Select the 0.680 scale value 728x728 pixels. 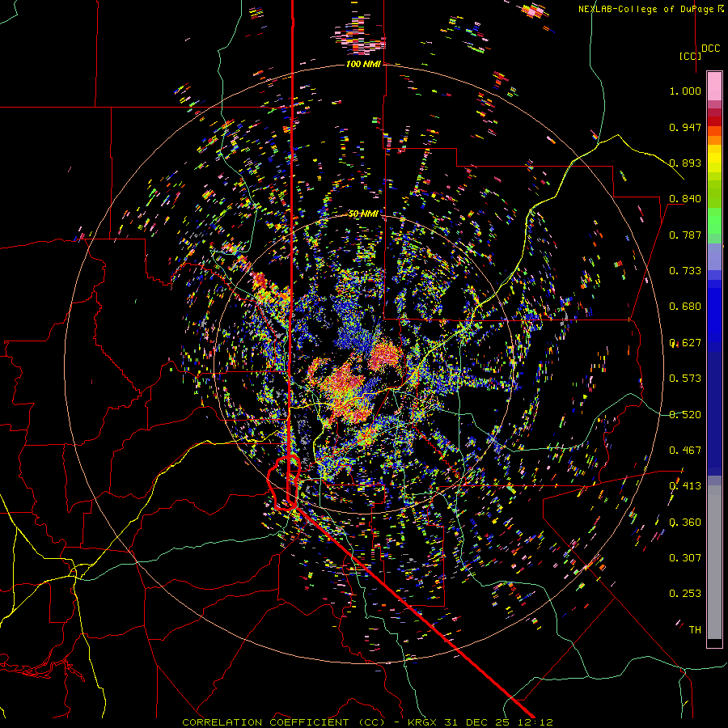click(685, 307)
